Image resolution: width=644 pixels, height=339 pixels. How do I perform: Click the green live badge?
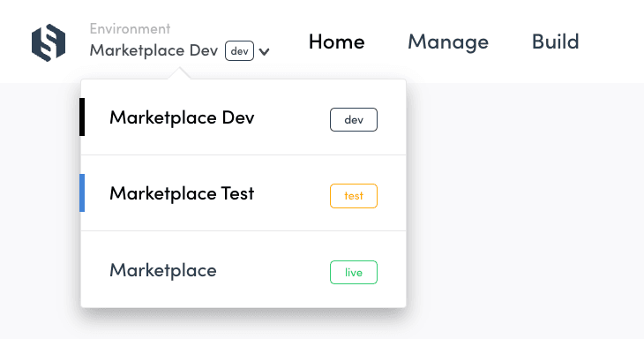point(354,273)
